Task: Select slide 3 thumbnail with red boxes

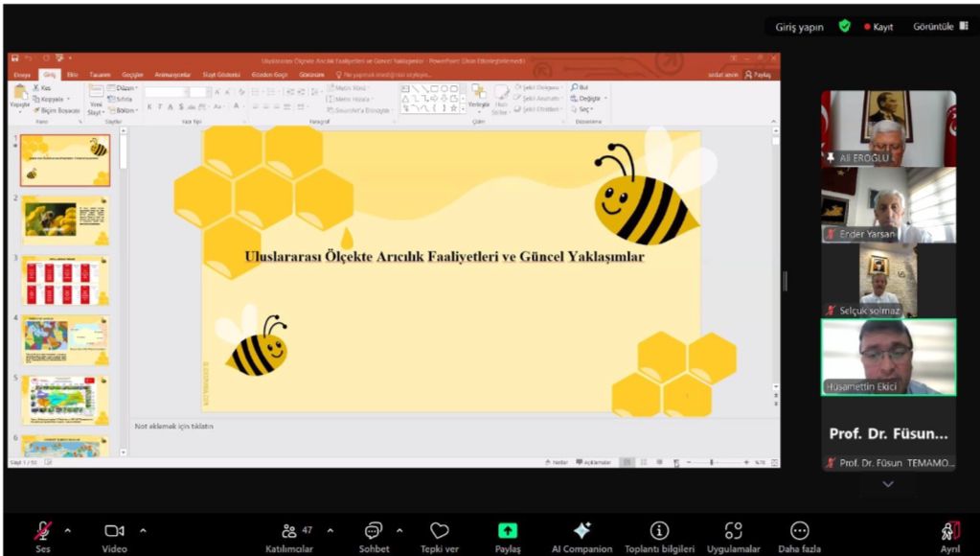Action: (x=65, y=280)
